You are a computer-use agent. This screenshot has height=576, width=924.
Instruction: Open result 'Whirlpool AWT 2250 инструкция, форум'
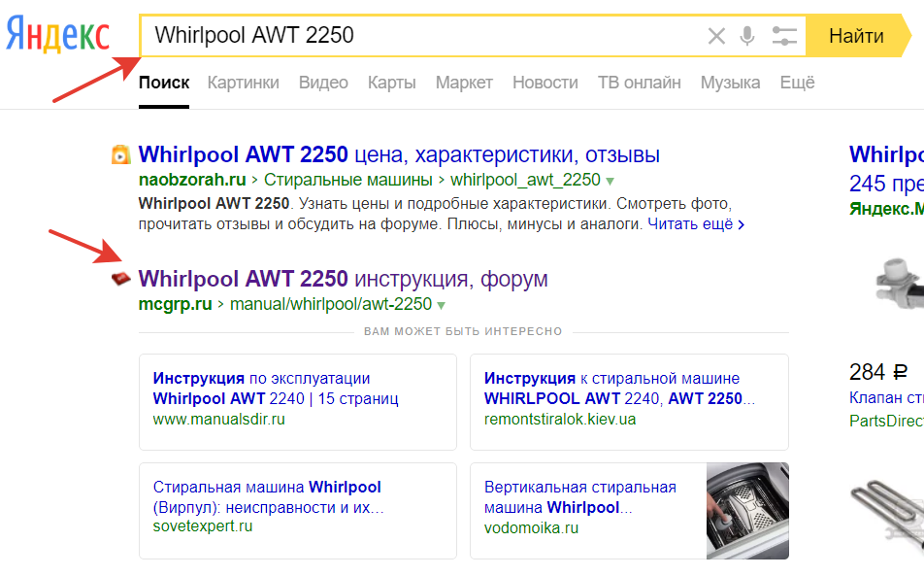[x=343, y=278]
